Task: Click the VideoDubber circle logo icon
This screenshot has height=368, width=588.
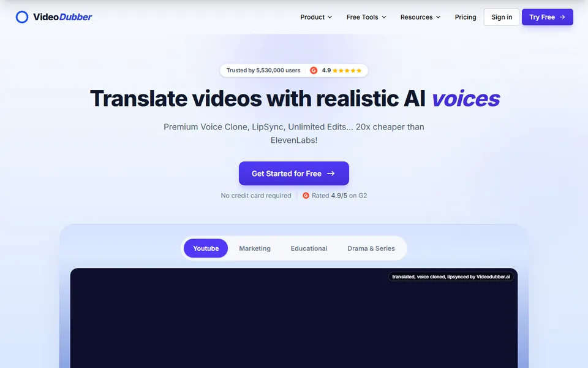Action: [22, 17]
